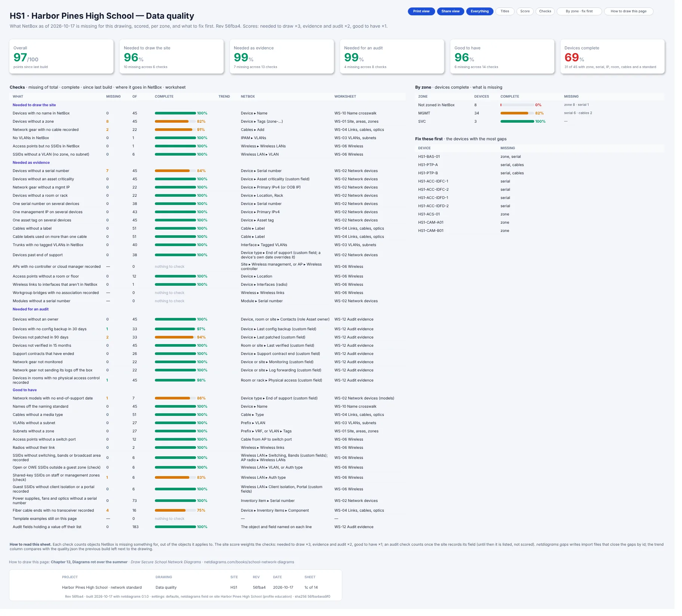Open the By zone · fix first view
This screenshot has width=682, height=616.
click(579, 11)
